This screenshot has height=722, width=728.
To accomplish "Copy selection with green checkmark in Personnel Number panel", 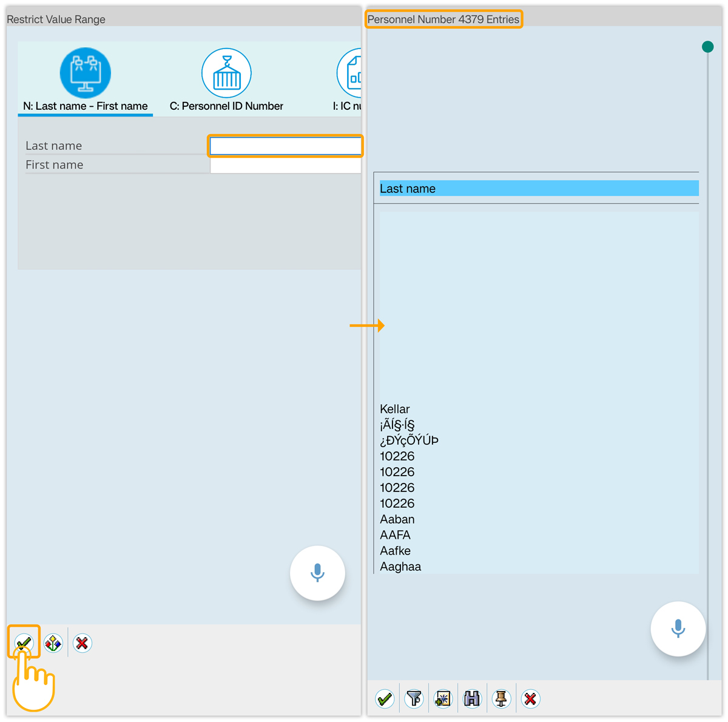I will pos(385,699).
